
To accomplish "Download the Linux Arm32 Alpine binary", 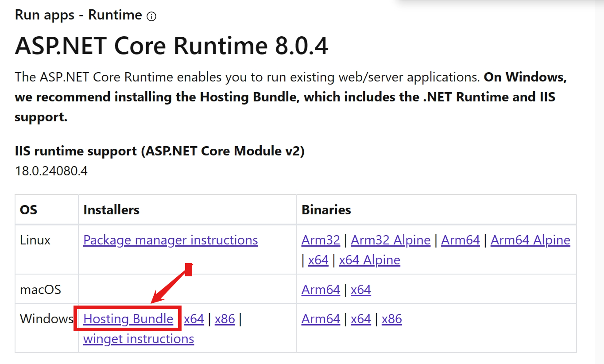I will tap(391, 240).
